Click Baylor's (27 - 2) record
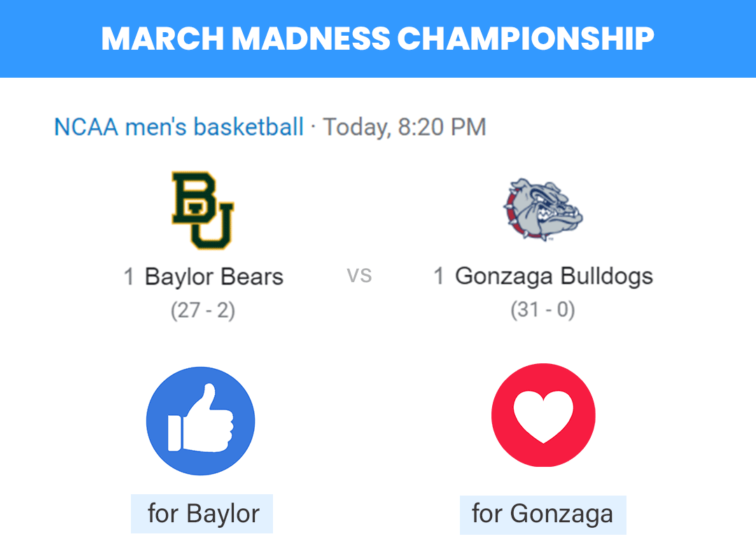The height and width of the screenshot is (560, 756). coord(203,310)
